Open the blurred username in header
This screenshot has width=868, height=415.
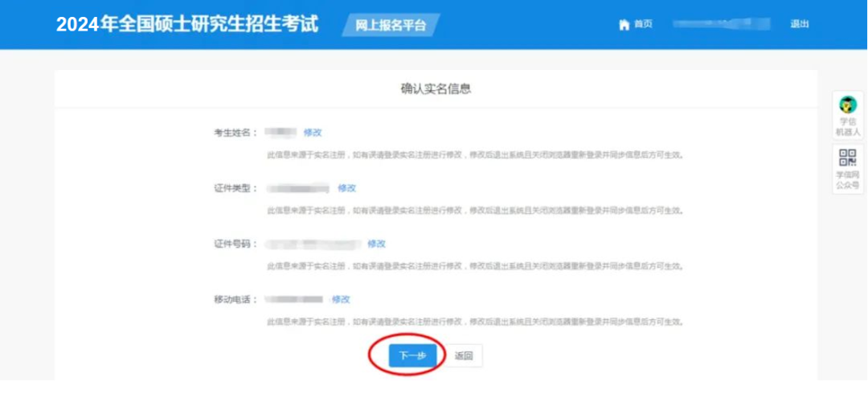tap(721, 24)
